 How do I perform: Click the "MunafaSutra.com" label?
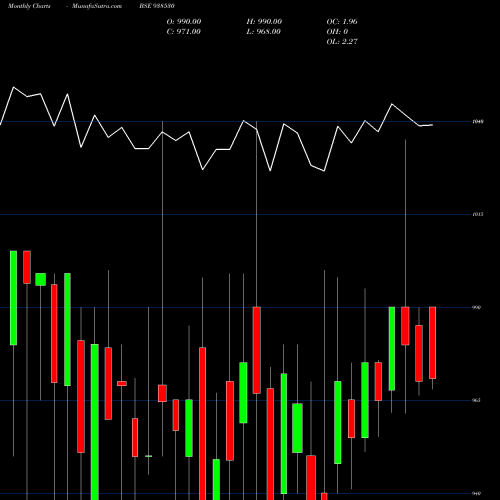[97, 6]
